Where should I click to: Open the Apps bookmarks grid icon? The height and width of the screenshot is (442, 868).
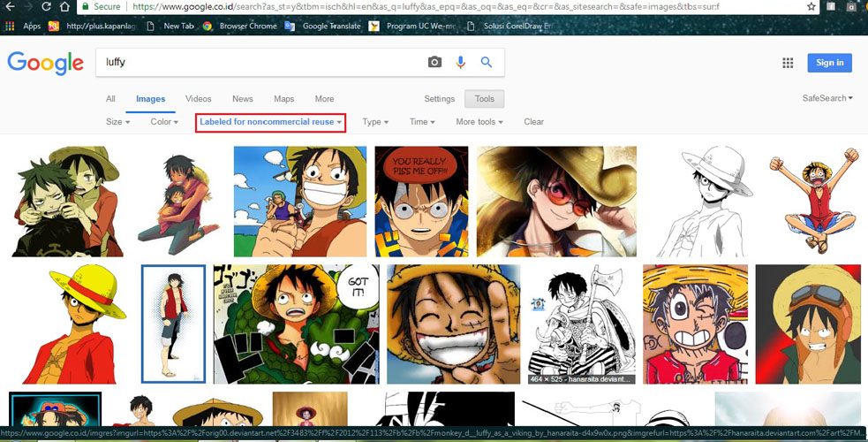10,26
